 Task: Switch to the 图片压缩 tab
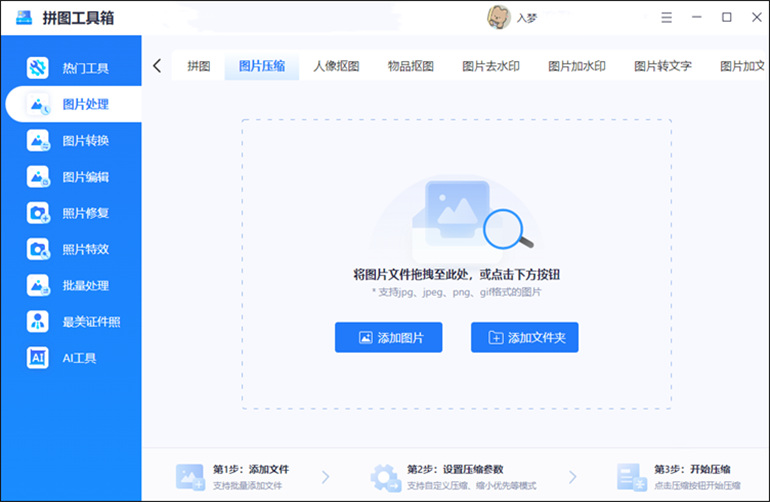262,66
